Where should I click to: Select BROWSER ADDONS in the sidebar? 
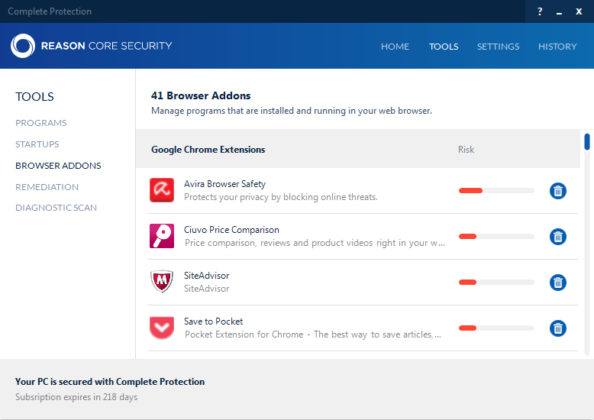[58, 166]
